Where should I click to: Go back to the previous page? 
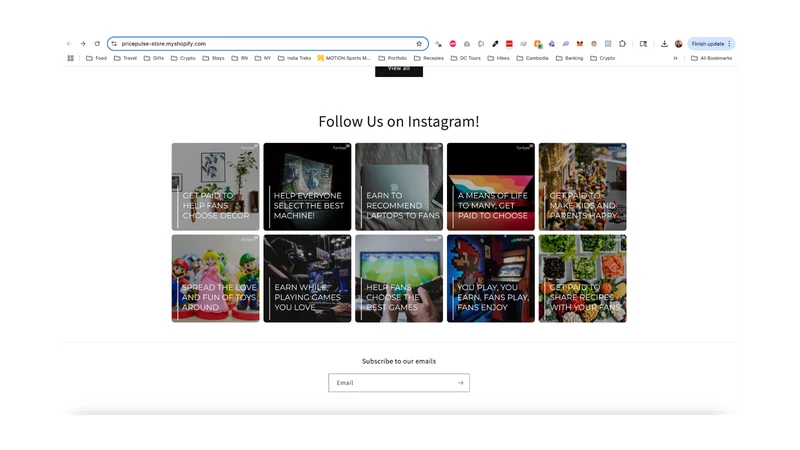[x=69, y=44]
